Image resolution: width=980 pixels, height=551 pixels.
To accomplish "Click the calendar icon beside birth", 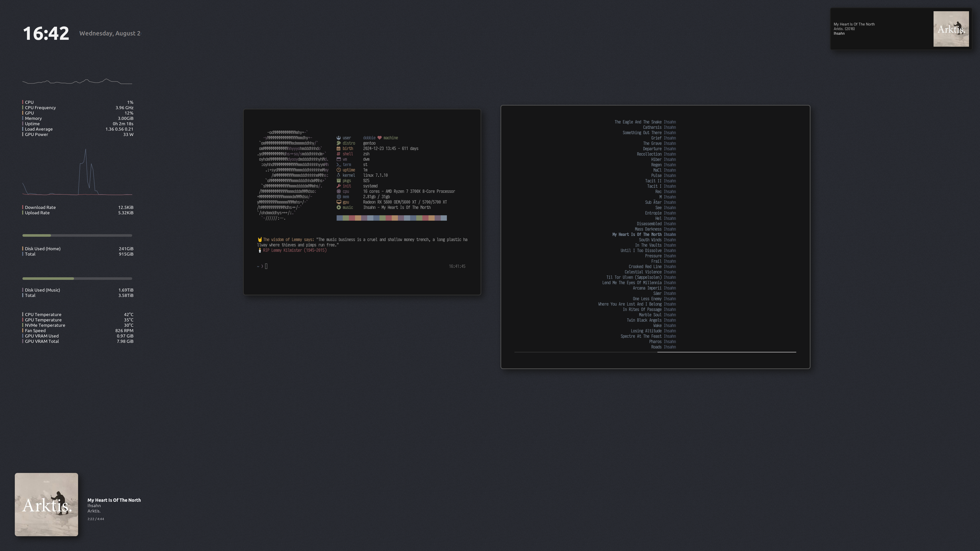I will (x=338, y=148).
